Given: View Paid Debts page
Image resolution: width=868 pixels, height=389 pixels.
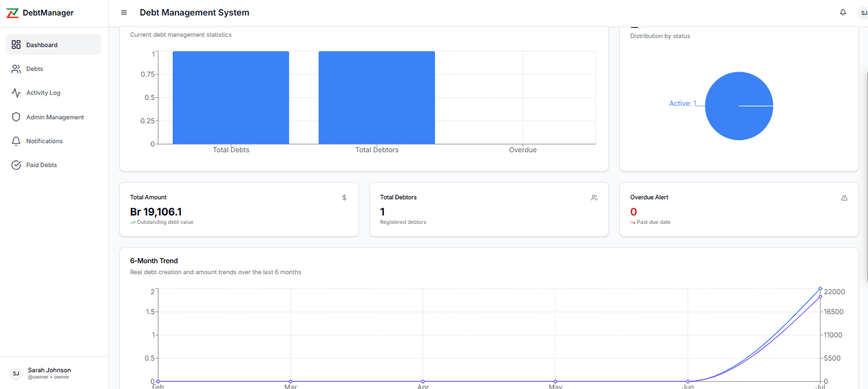Looking at the screenshot, I should [53, 165].
